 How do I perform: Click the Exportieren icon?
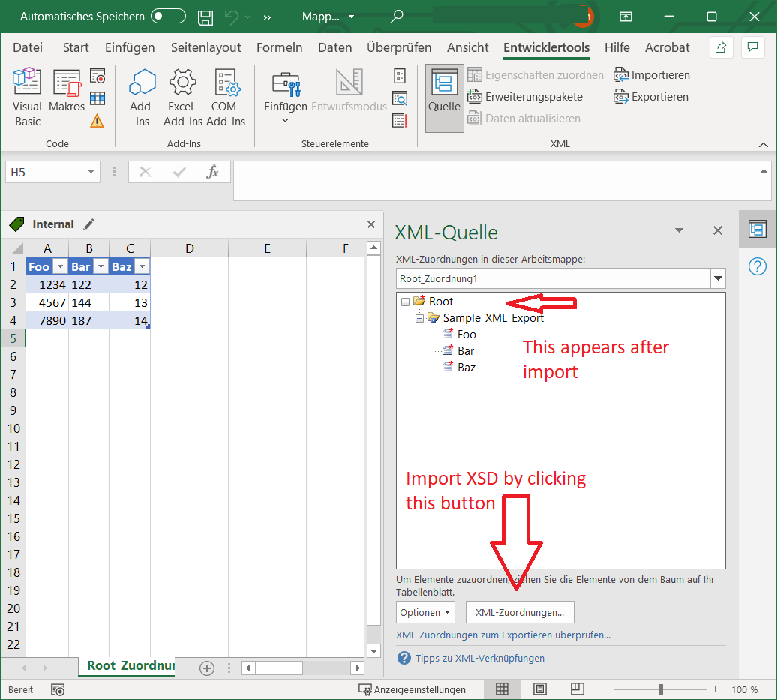click(652, 96)
